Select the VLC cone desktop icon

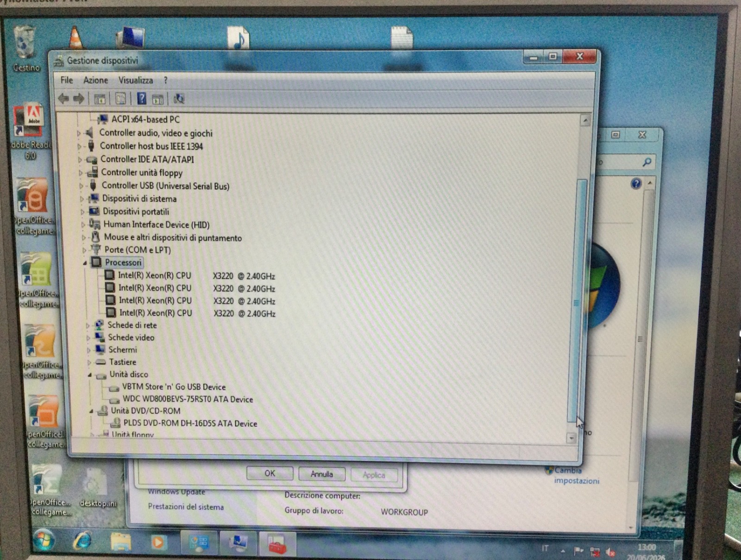click(x=75, y=38)
